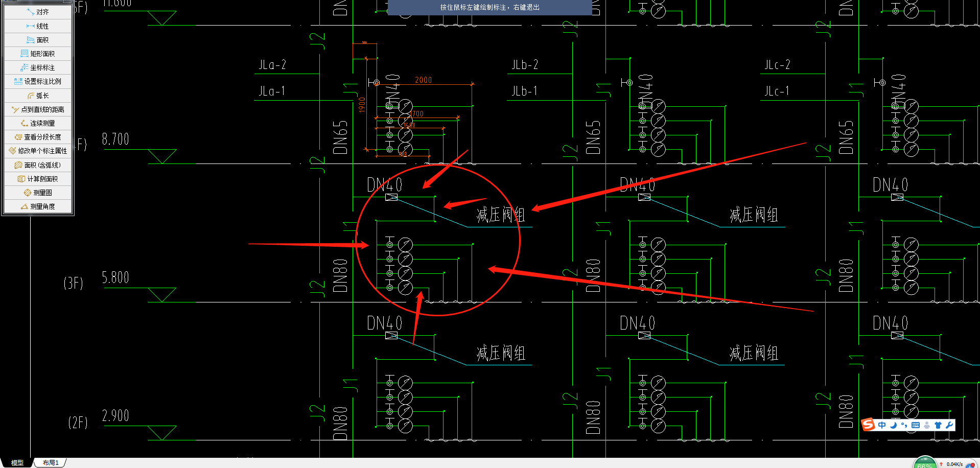
Task: Choose 计算侧面积 side area calculation tool
Action: click(x=38, y=179)
